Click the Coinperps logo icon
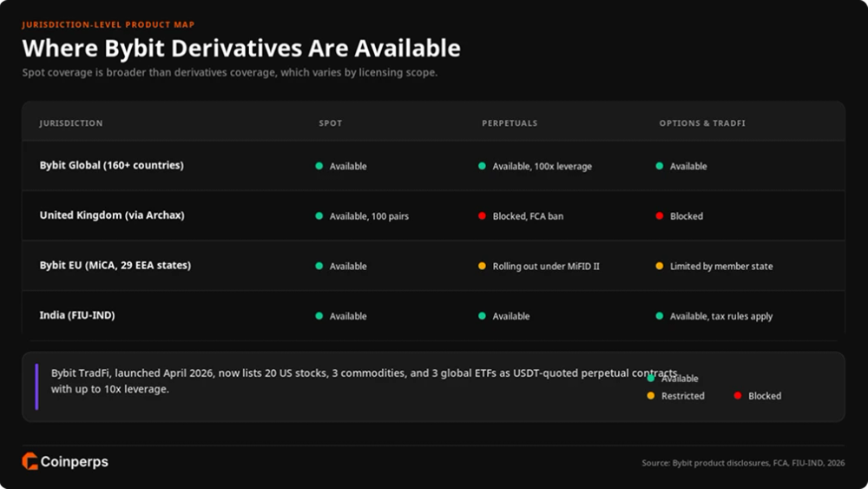The image size is (868, 489). point(30,461)
